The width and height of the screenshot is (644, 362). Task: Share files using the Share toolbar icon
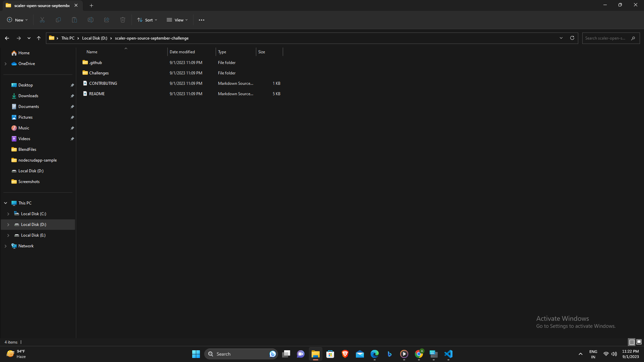click(x=106, y=20)
